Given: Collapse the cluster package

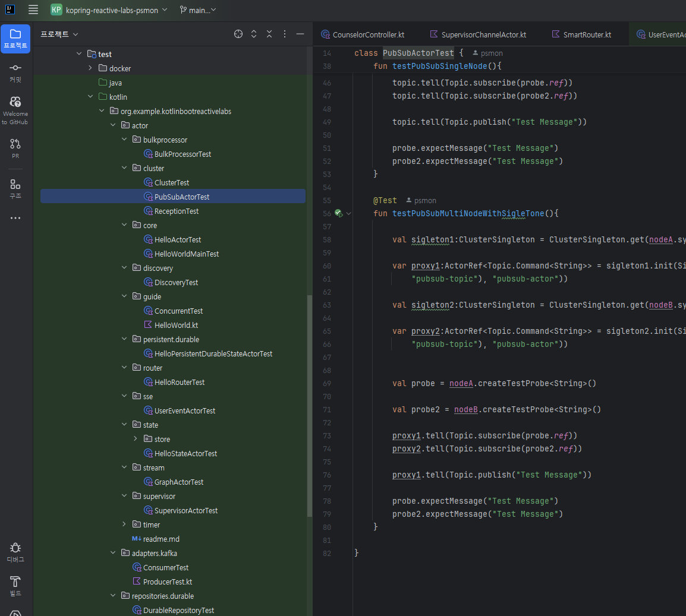Looking at the screenshot, I should 124,168.
